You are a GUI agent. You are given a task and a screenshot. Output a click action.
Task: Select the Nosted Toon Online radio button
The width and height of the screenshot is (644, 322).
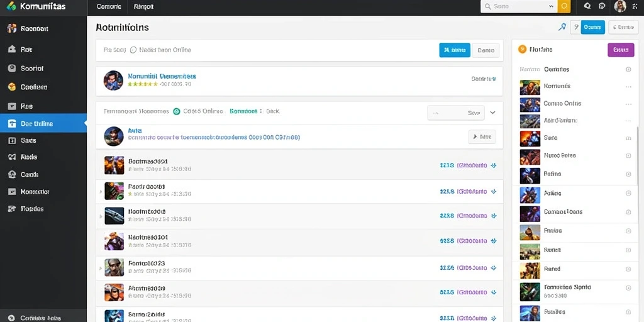[x=133, y=50]
